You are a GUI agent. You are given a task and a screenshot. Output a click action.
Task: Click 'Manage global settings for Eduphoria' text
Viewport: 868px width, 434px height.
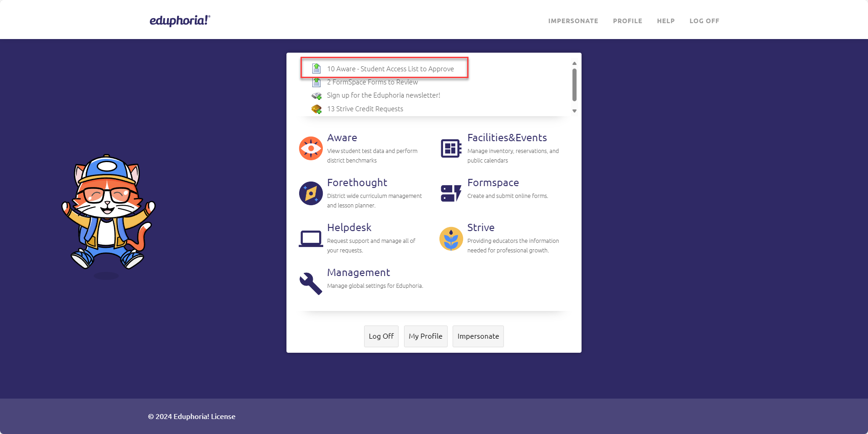point(375,286)
